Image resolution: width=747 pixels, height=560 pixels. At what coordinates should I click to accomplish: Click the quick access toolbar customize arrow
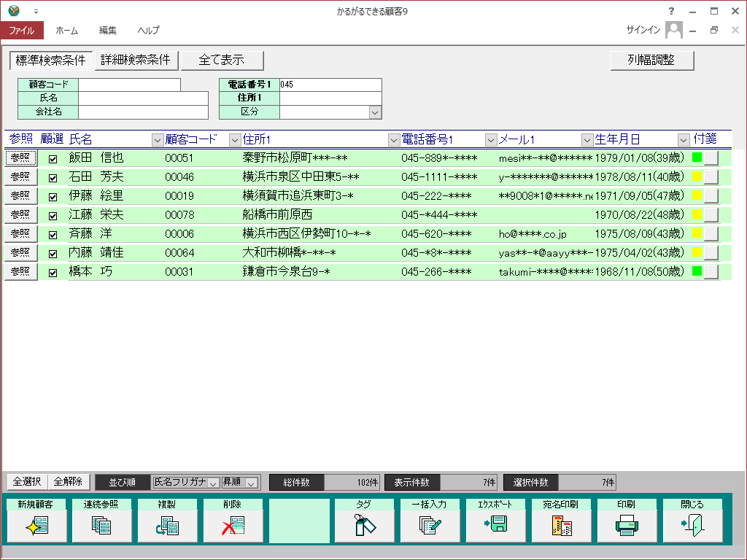tap(36, 12)
